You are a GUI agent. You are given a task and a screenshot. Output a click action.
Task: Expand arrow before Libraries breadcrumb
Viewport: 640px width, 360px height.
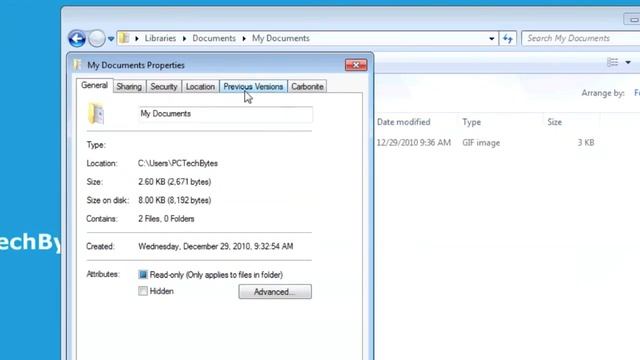tap(137, 39)
